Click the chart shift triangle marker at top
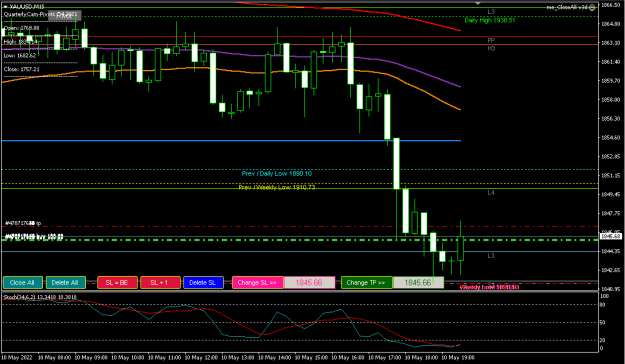The width and height of the screenshot is (625, 364). pyautogui.click(x=478, y=4)
